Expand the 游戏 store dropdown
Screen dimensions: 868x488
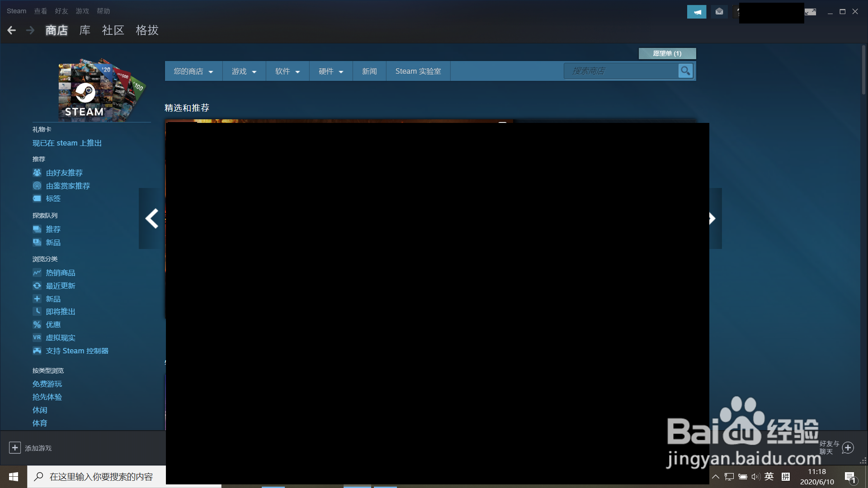point(244,71)
